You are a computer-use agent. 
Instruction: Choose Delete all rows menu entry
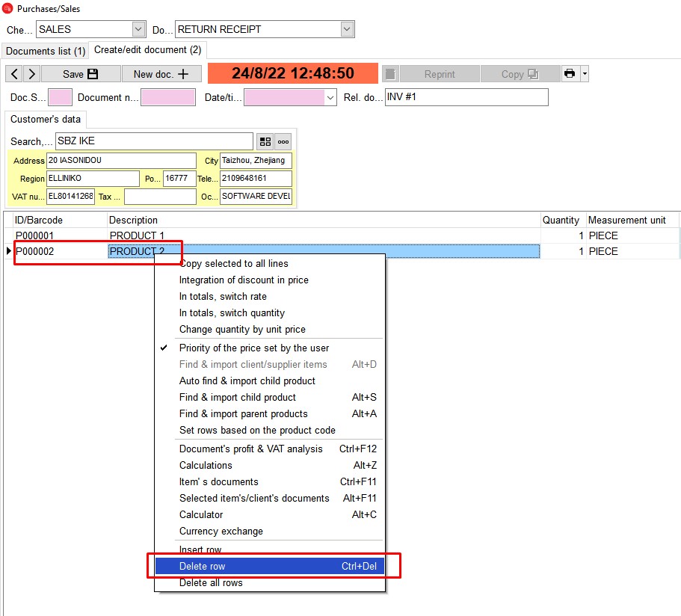270,583
